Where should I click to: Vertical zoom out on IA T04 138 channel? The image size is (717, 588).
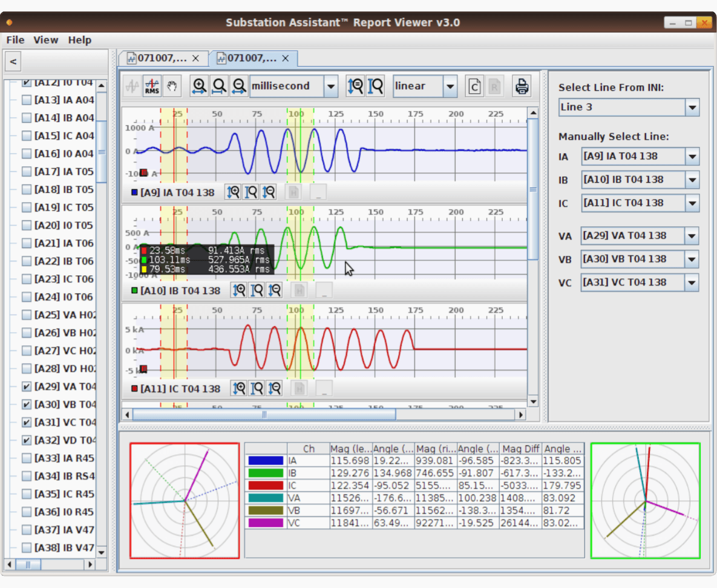(269, 192)
